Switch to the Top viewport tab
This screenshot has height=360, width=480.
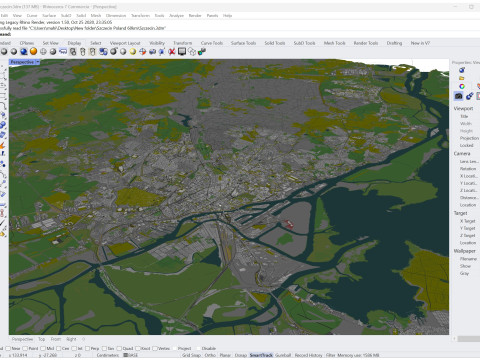pos(41,339)
